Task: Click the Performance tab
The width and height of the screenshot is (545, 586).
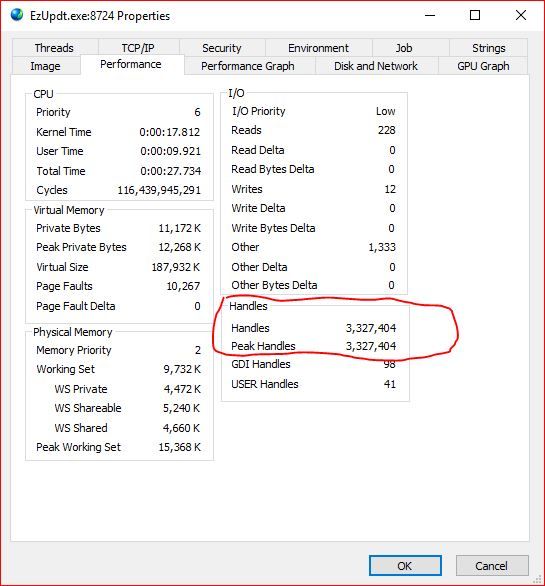Action: pyautogui.click(x=131, y=64)
